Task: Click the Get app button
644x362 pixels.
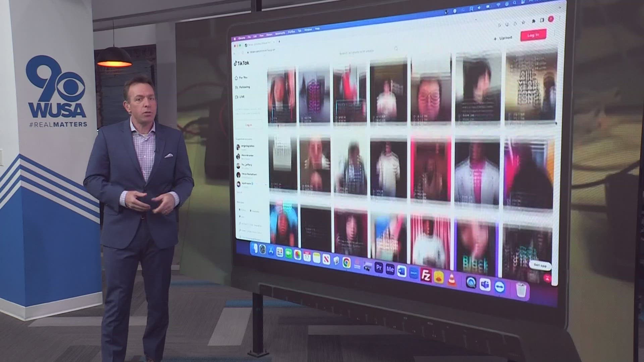Action: (540, 265)
